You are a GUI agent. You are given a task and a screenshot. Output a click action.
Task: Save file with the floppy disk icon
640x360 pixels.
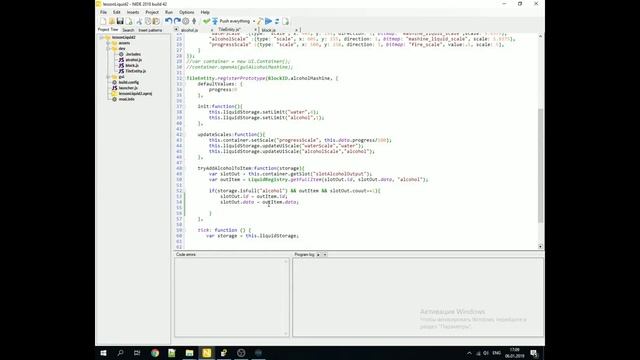(120, 21)
